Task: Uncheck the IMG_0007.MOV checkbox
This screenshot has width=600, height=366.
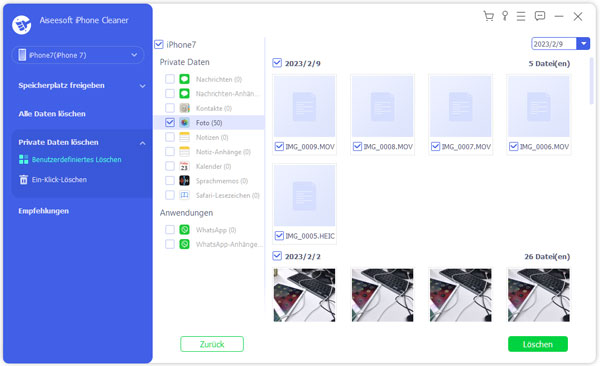Action: tap(435, 146)
